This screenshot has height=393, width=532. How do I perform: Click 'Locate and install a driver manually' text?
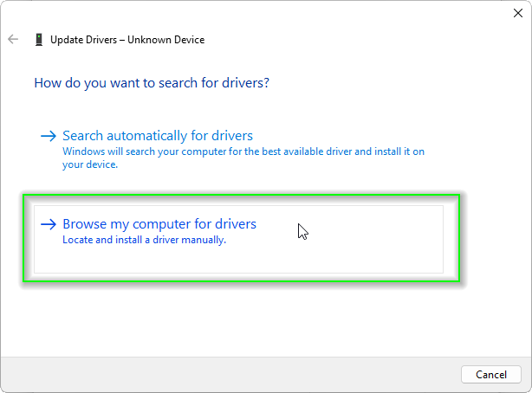point(144,240)
